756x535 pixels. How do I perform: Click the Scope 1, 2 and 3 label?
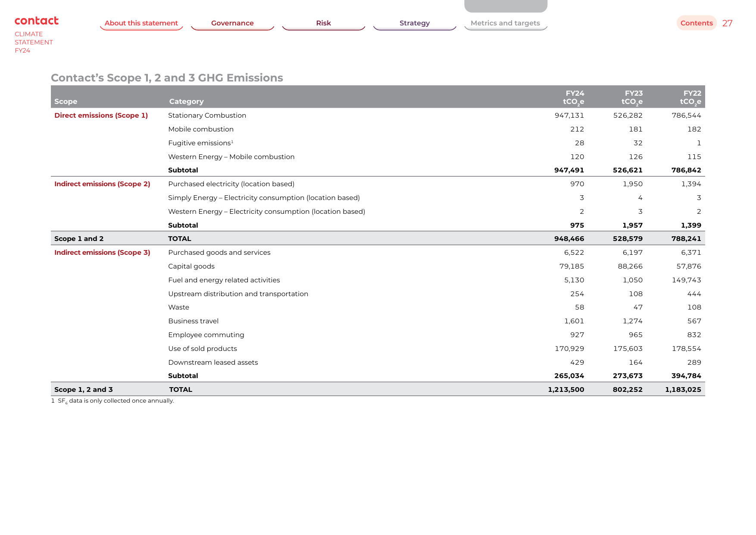tap(84, 390)
